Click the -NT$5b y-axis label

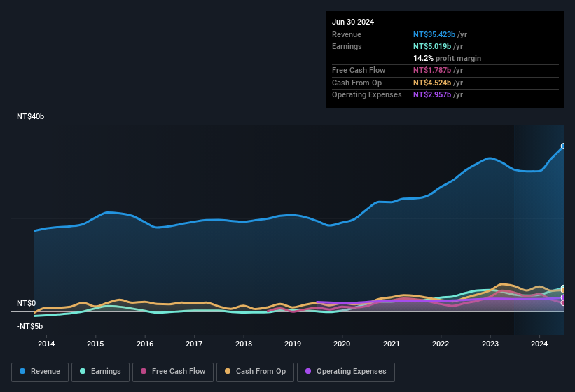tap(29, 326)
